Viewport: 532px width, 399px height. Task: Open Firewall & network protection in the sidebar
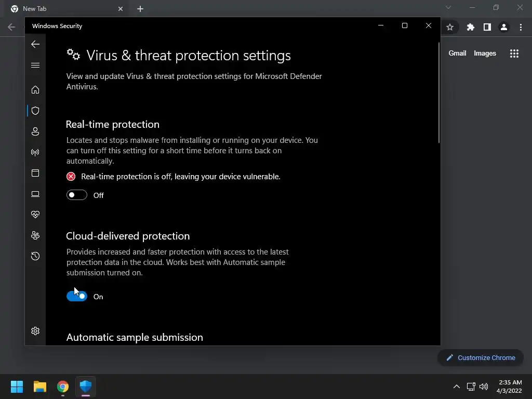click(35, 152)
